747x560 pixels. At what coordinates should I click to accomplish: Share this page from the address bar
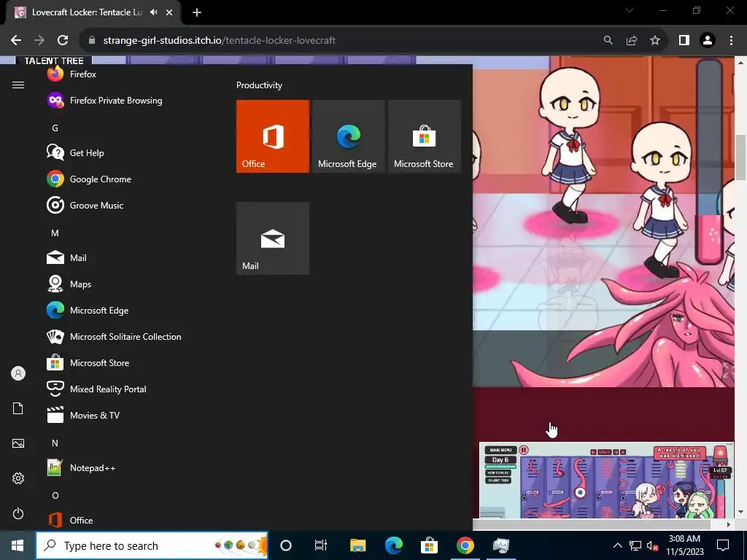(x=632, y=41)
